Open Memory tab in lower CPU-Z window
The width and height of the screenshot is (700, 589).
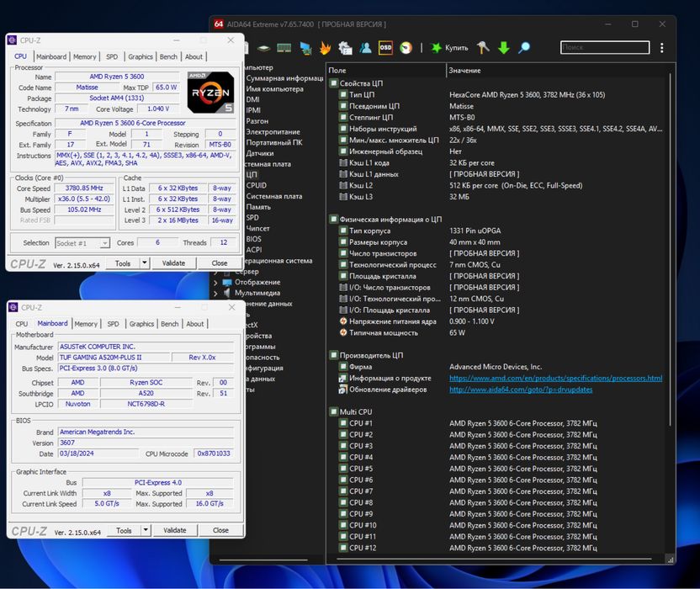tap(86, 324)
